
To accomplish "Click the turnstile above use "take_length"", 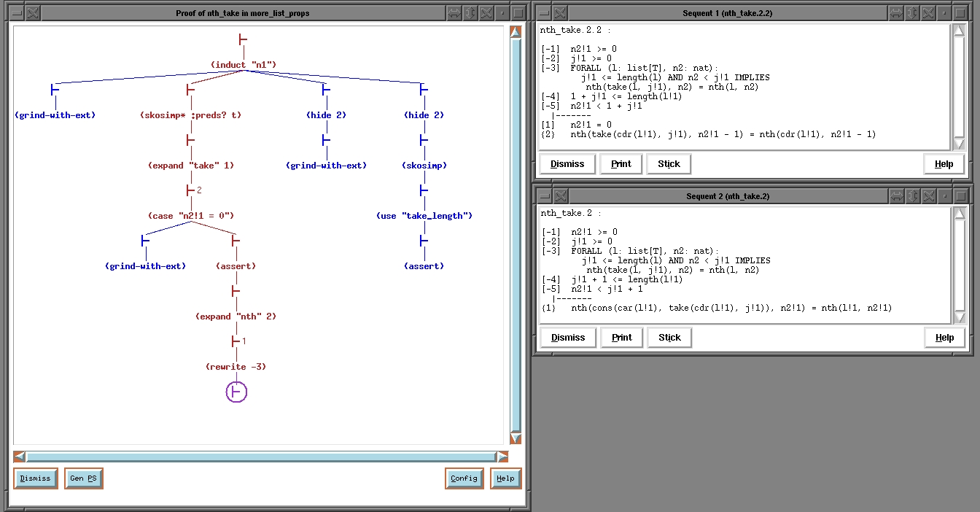I will pyautogui.click(x=423, y=190).
